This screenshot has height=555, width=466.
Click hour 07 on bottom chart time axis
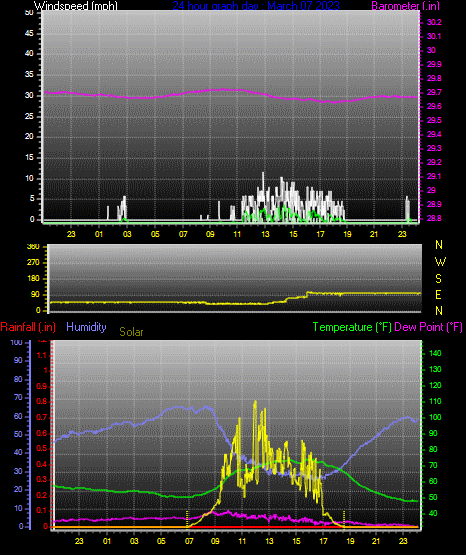point(189,541)
